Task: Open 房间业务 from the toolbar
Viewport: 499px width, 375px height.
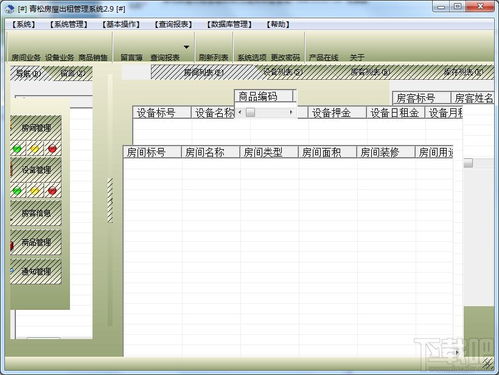Action: coord(26,57)
